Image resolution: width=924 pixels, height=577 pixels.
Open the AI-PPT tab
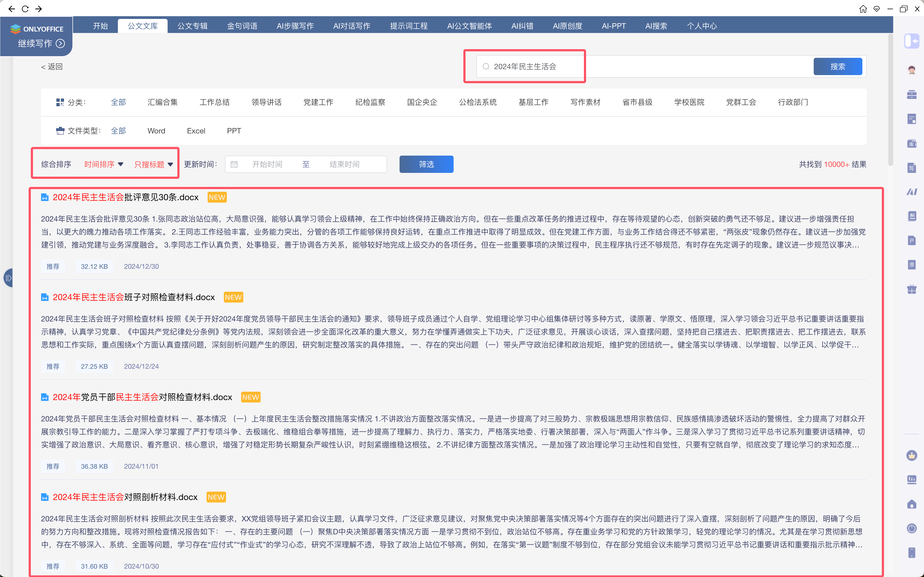coord(614,26)
